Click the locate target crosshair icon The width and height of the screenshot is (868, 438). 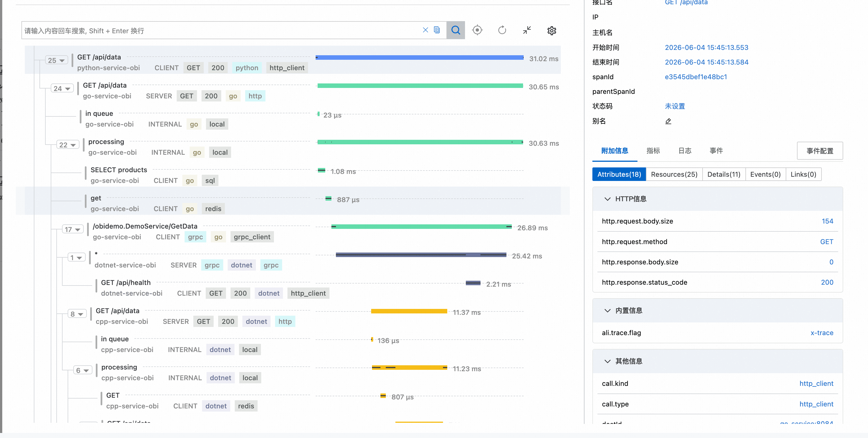tap(477, 30)
